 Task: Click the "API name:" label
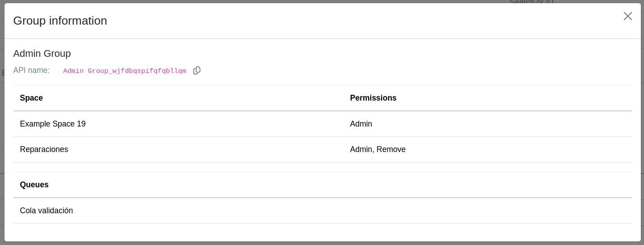(31, 71)
